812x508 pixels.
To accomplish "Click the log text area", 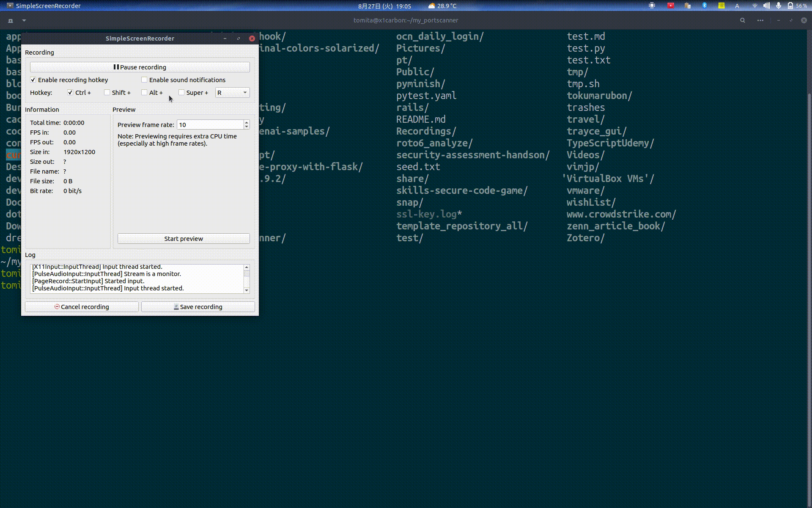I will pos(137,279).
